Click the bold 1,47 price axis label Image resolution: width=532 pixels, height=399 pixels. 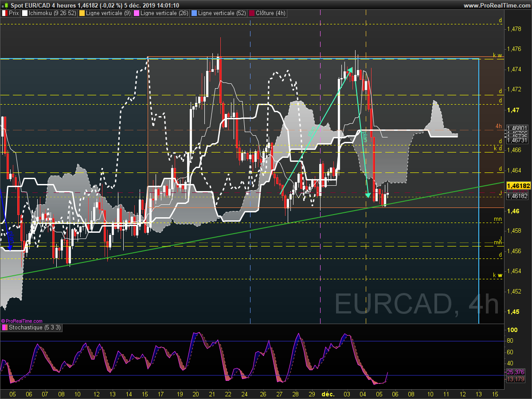[513, 110]
